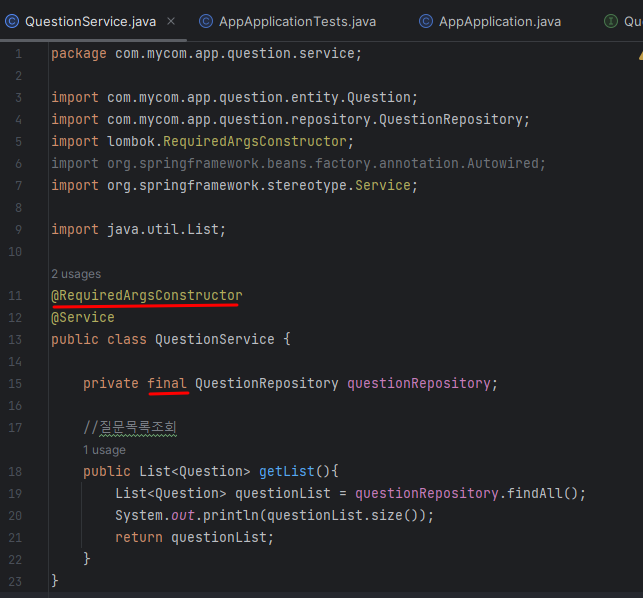Click 'return questionList;' on line 21
This screenshot has height=598, width=643.
coord(194,537)
